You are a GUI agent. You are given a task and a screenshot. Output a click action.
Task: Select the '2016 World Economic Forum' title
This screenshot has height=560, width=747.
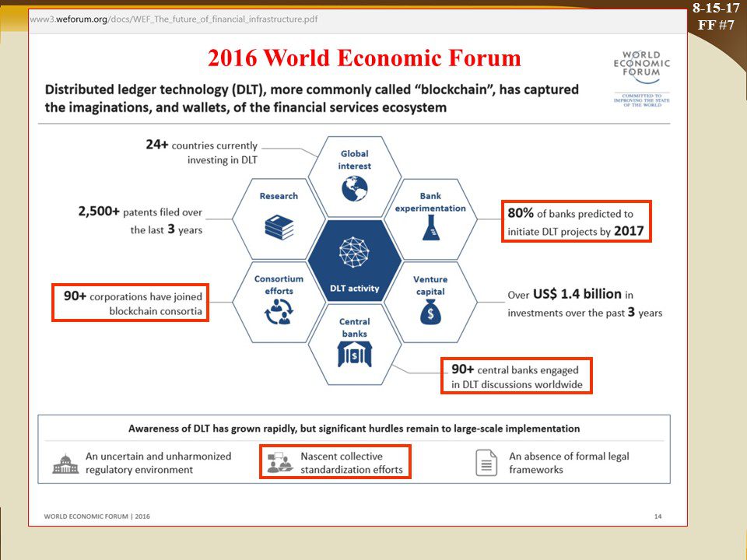coord(364,58)
